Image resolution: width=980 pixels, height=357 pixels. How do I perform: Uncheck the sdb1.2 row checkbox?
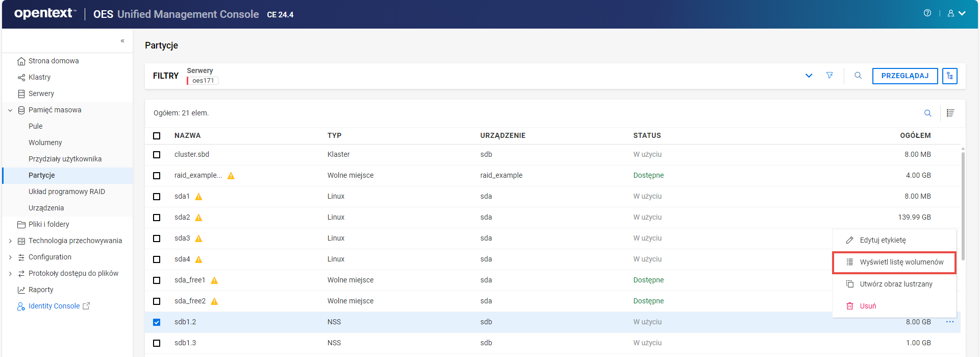tap(157, 322)
